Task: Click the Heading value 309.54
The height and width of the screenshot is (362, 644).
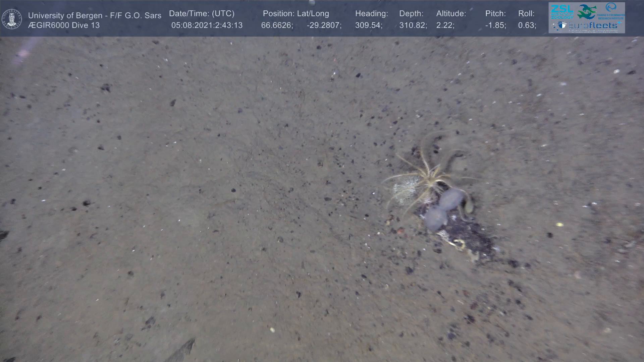Action: (369, 25)
